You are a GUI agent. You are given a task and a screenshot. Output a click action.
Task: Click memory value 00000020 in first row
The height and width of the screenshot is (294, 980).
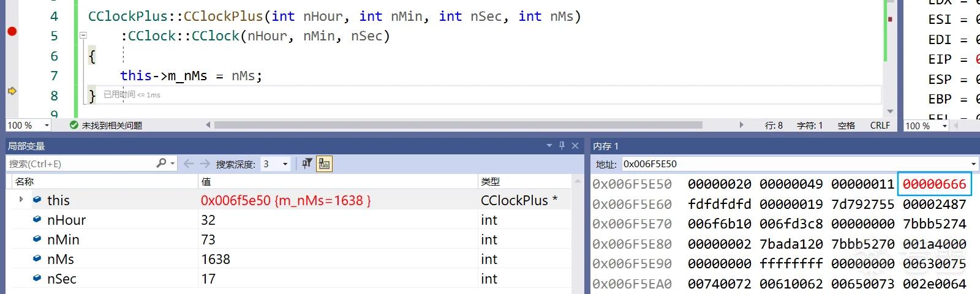pyautogui.click(x=719, y=184)
